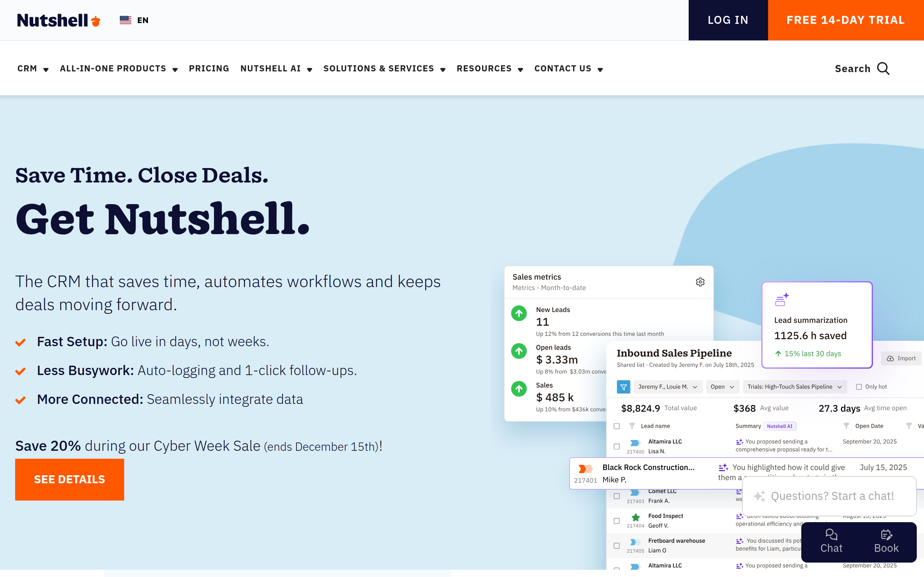Click the Nutshell acorn logo
The image size is (924, 577).
click(96, 21)
